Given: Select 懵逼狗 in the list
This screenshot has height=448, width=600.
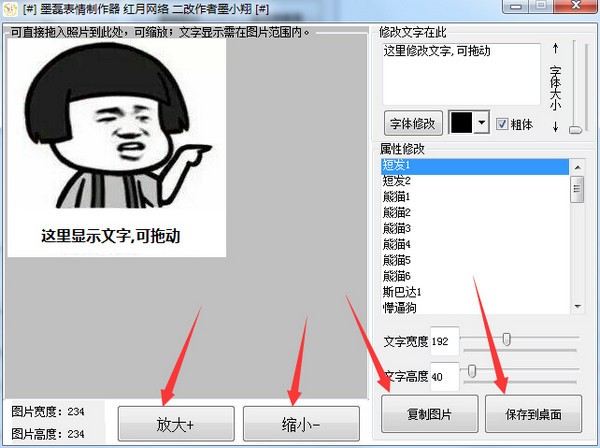Looking at the screenshot, I should coord(475,308).
